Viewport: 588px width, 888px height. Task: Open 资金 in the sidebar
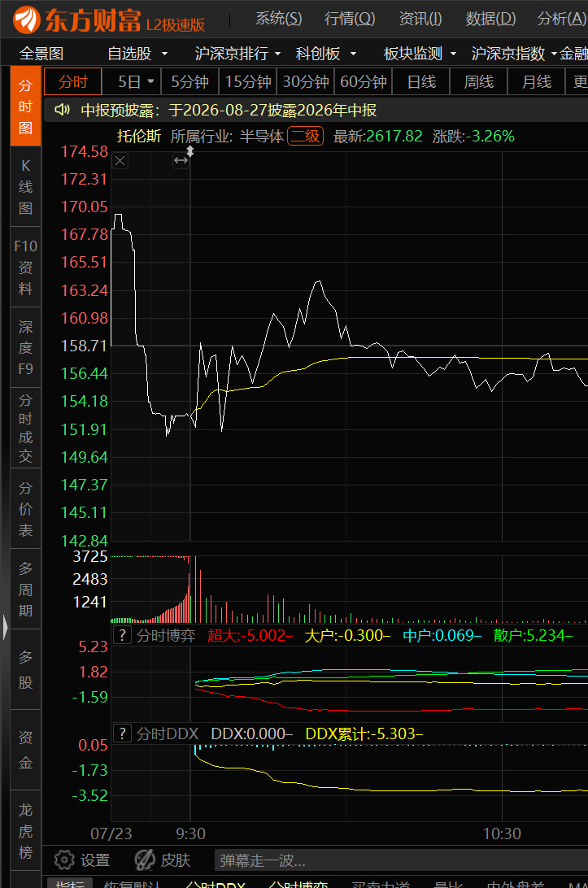tap(25, 750)
